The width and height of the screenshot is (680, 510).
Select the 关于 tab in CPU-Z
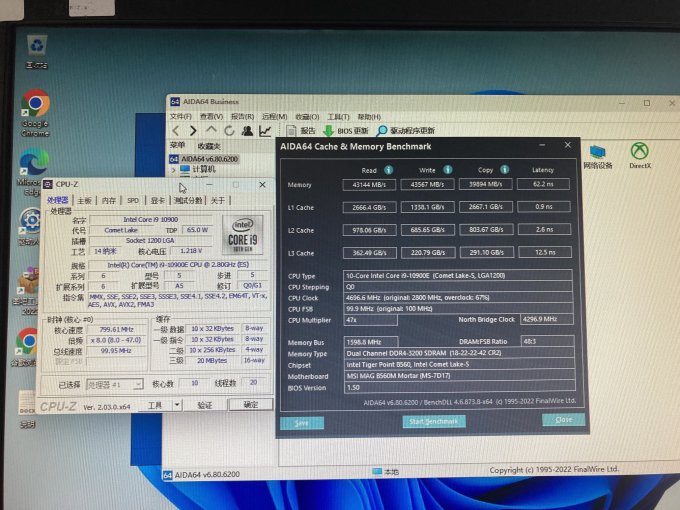[218, 200]
